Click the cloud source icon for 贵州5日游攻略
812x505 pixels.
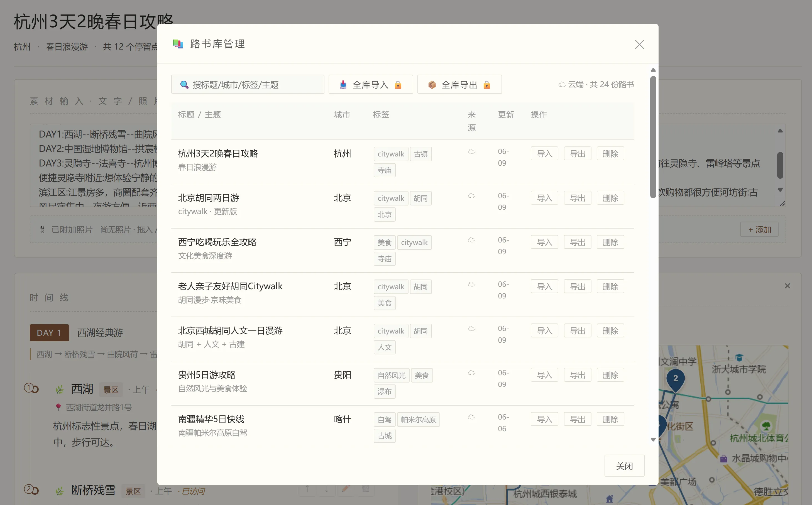click(471, 373)
